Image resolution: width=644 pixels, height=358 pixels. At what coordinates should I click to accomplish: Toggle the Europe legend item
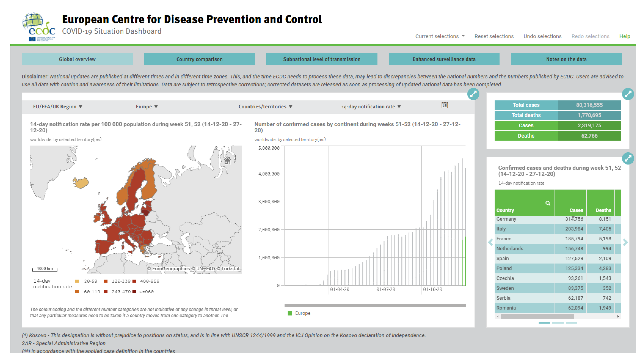[x=299, y=313]
